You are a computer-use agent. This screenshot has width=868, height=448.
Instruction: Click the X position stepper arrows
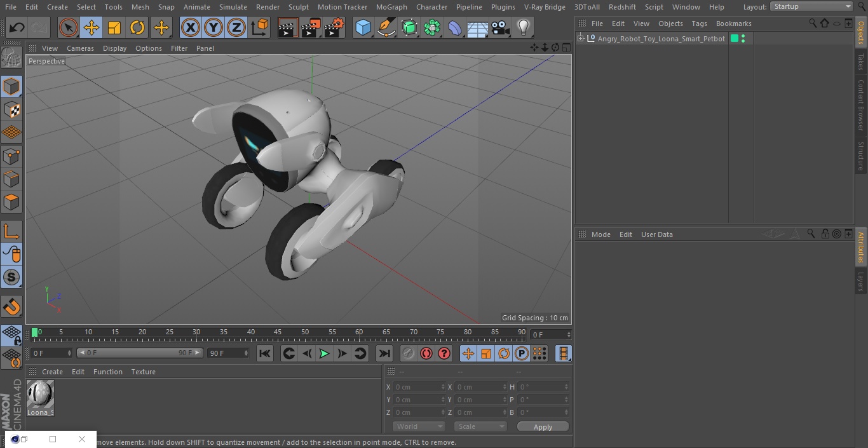point(443,387)
